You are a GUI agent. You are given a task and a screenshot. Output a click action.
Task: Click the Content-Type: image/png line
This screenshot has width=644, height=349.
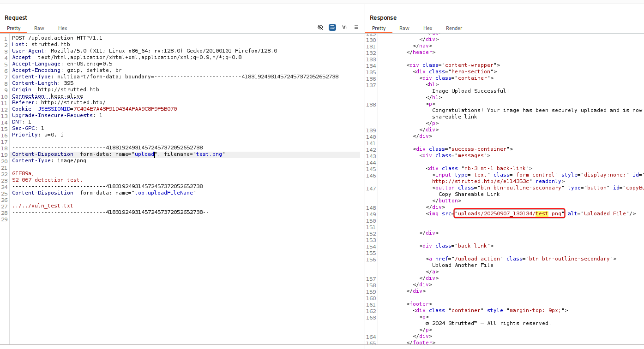(49, 160)
